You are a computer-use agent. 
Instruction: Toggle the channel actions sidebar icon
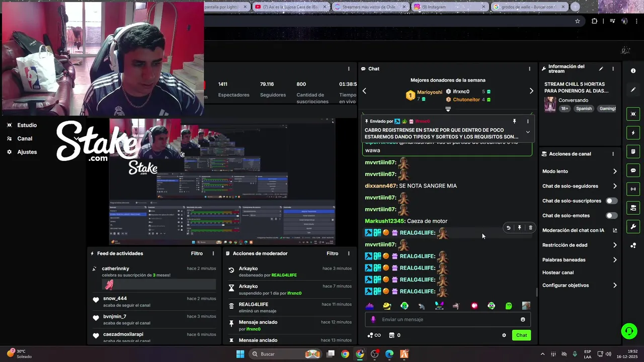click(x=633, y=208)
